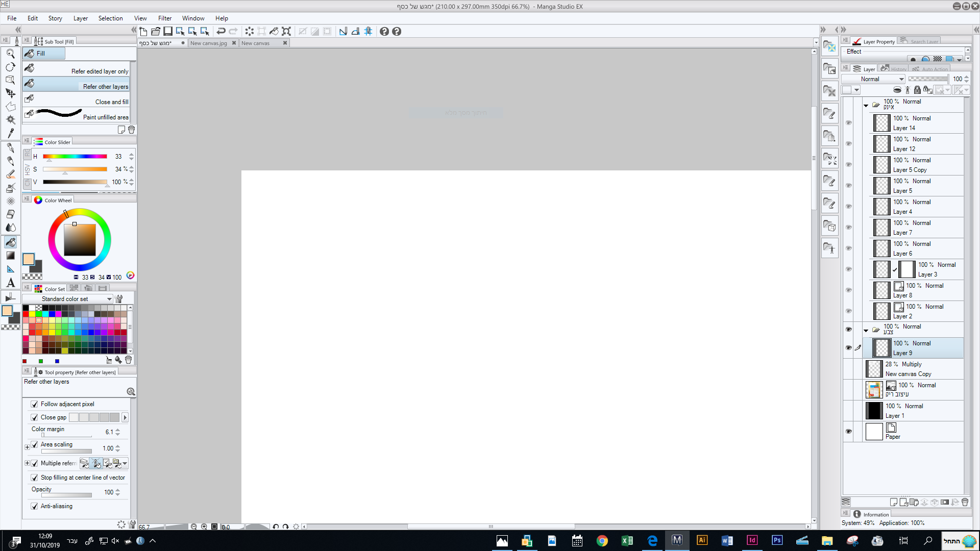Select the Eraser tool
This screenshot has width=980, height=551.
(10, 214)
